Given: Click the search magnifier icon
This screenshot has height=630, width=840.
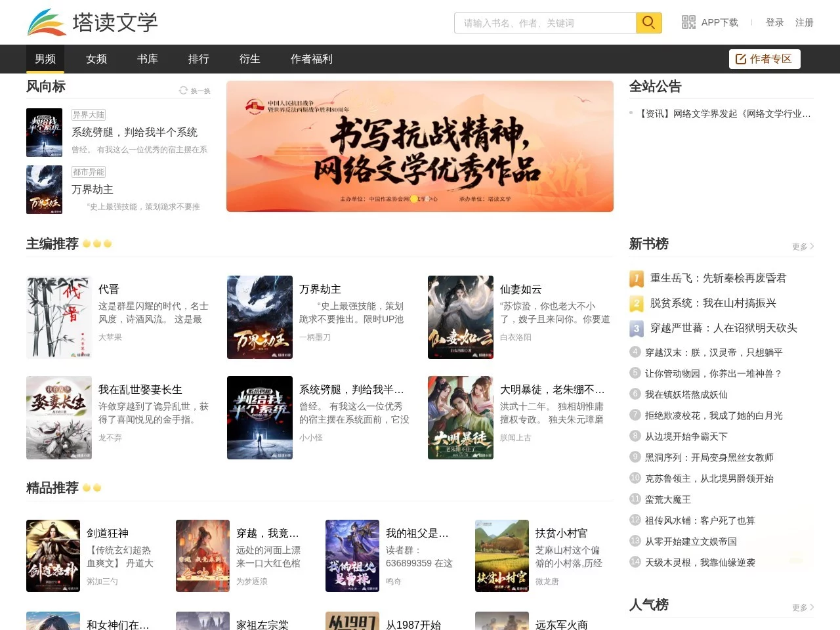Looking at the screenshot, I should pos(648,22).
